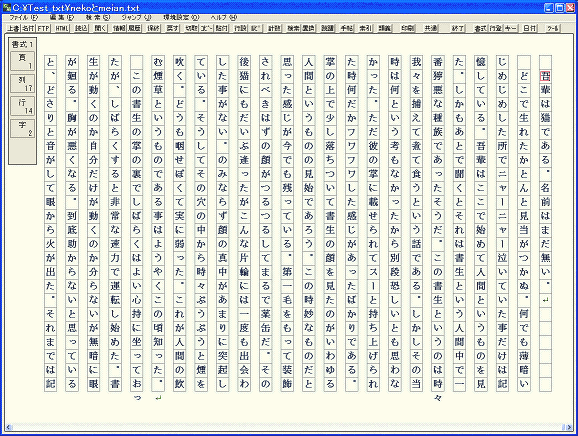Open the 検索 (S) menu

[98, 17]
